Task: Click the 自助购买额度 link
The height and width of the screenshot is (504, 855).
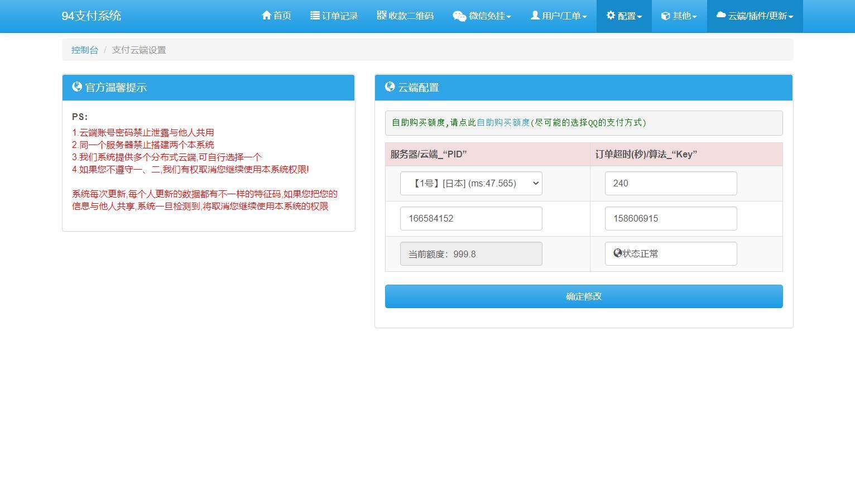Action: pos(503,122)
